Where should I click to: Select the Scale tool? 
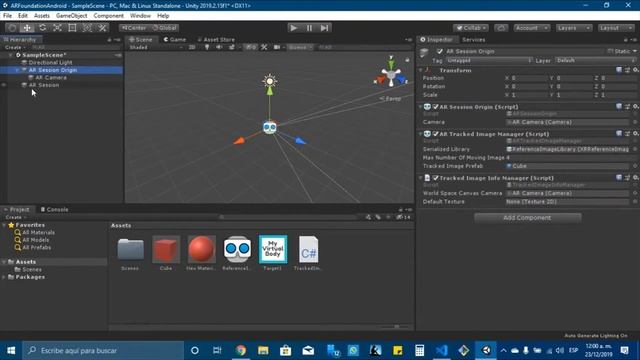[x=58, y=28]
